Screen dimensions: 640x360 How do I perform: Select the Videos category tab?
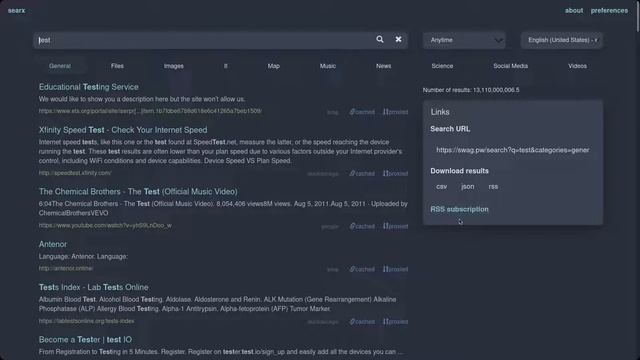click(578, 66)
